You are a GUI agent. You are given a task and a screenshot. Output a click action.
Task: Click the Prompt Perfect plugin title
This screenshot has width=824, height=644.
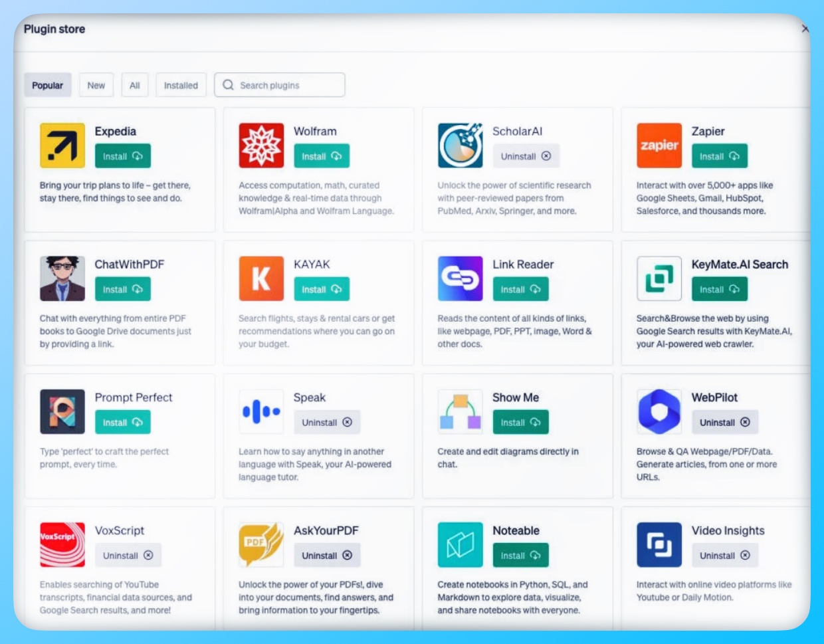[x=134, y=397]
